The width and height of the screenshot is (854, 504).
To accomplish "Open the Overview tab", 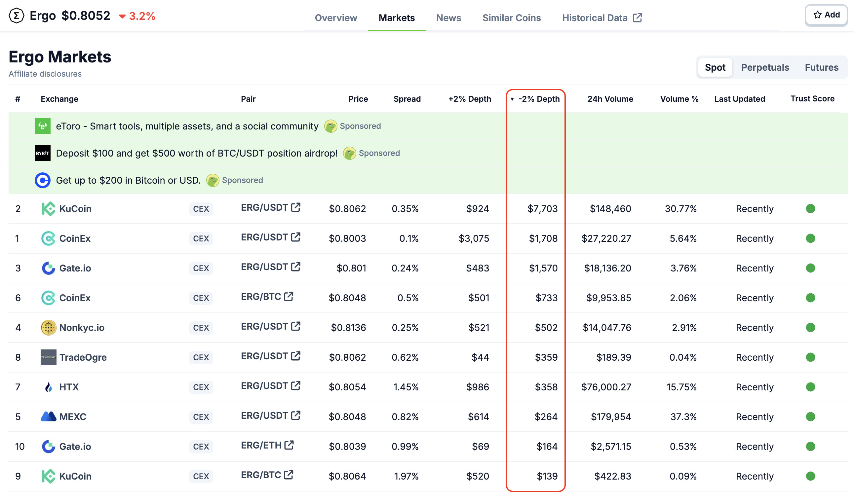I will (x=336, y=18).
